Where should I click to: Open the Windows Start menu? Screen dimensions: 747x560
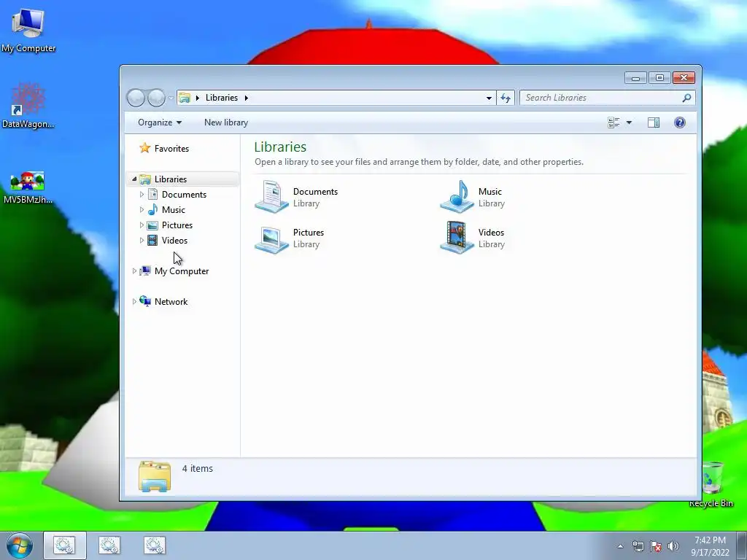click(19, 545)
